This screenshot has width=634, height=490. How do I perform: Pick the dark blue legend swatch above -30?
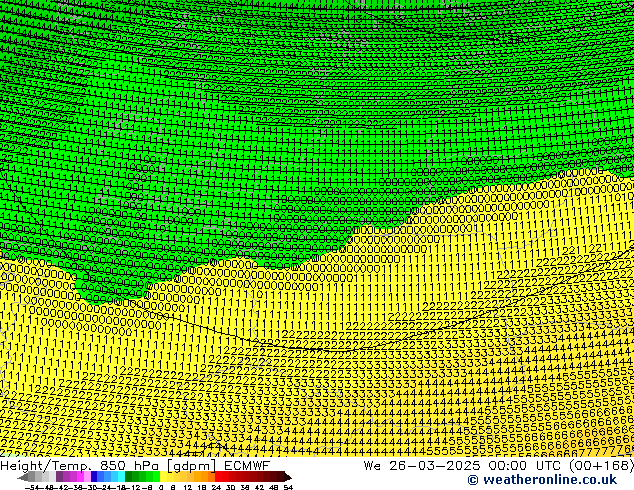pyautogui.click(x=94, y=476)
